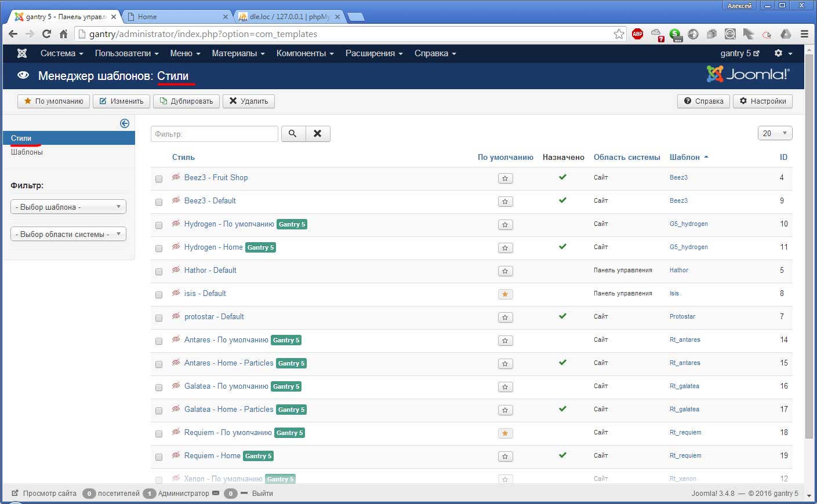The height and width of the screenshot is (504, 817).
Task: Click default star for Hydrogen - По умолчанию
Action: (505, 225)
